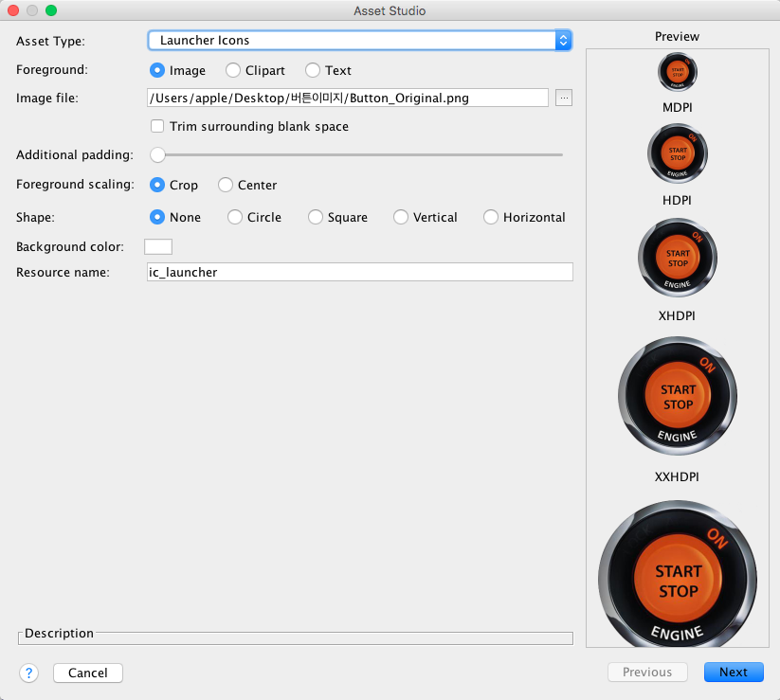This screenshot has width=780, height=700.
Task: Click the Additional padding slider handle
Action: click(x=157, y=155)
